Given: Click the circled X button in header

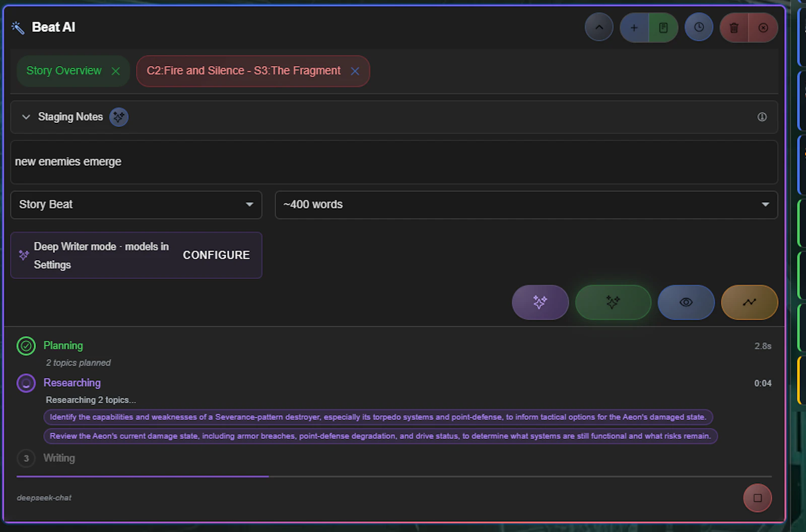Looking at the screenshot, I should (x=763, y=28).
